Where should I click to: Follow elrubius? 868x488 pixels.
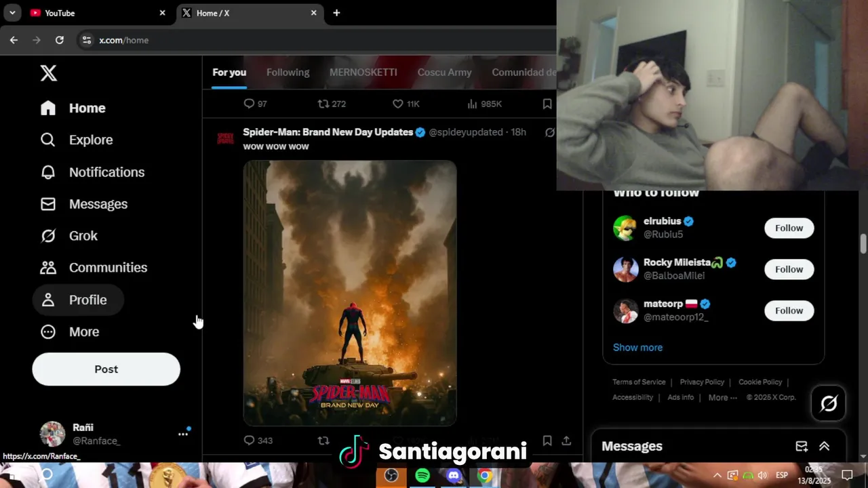[x=789, y=228]
